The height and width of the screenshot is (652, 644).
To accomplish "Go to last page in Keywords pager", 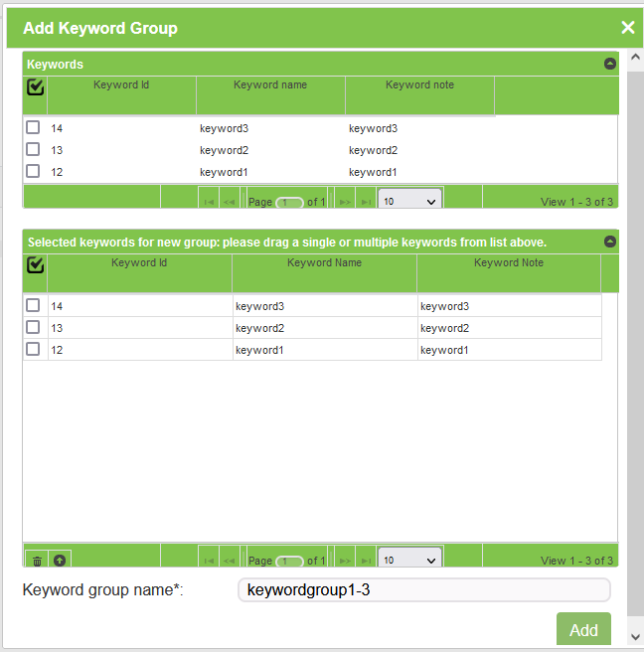I will tap(366, 201).
